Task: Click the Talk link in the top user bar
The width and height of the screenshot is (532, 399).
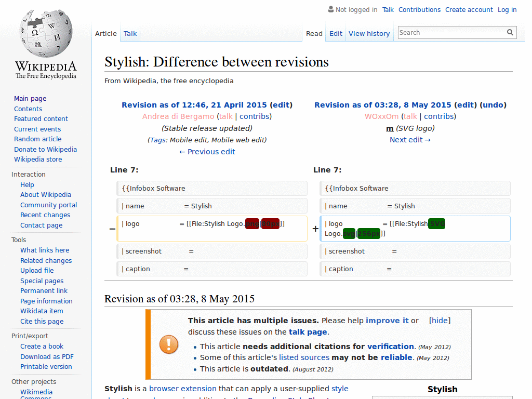Action: (x=388, y=9)
